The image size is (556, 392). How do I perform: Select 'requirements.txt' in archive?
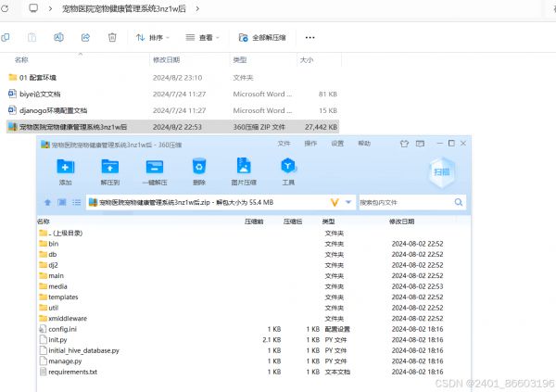69,372
